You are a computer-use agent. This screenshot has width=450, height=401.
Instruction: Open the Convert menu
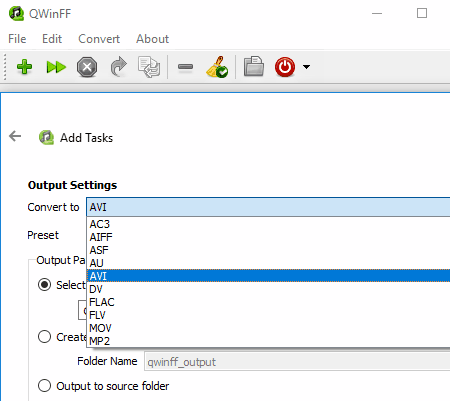click(99, 39)
